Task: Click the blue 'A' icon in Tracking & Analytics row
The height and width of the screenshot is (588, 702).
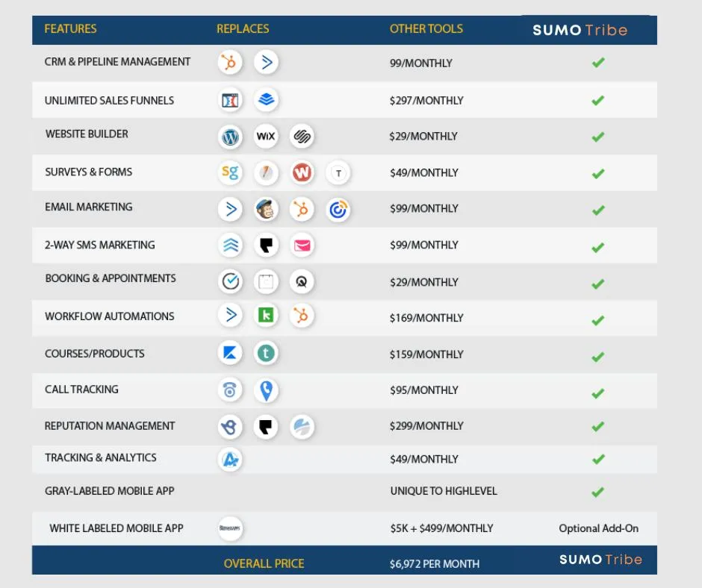Action: click(230, 460)
